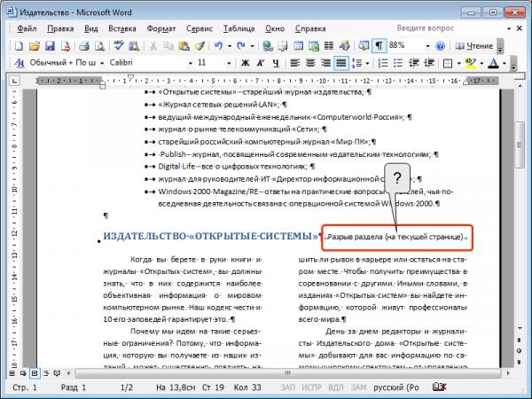Click the vertical scrollbar thumb
This screenshot has height=399, width=532.
click(x=520, y=145)
